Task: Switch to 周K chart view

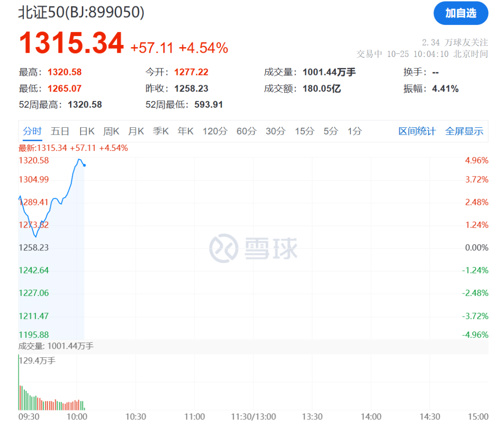Action: point(111,131)
